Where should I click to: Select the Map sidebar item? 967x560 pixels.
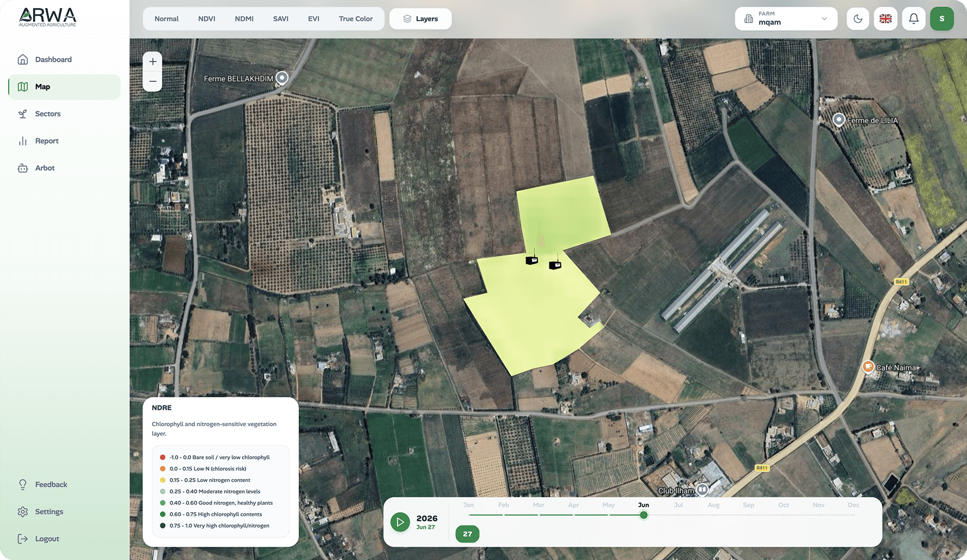click(x=64, y=87)
